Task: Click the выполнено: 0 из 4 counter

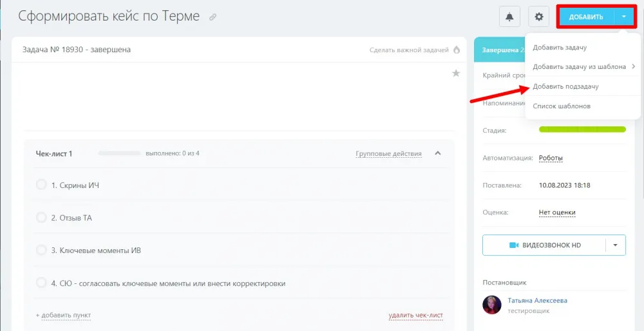Action: pyautogui.click(x=173, y=153)
